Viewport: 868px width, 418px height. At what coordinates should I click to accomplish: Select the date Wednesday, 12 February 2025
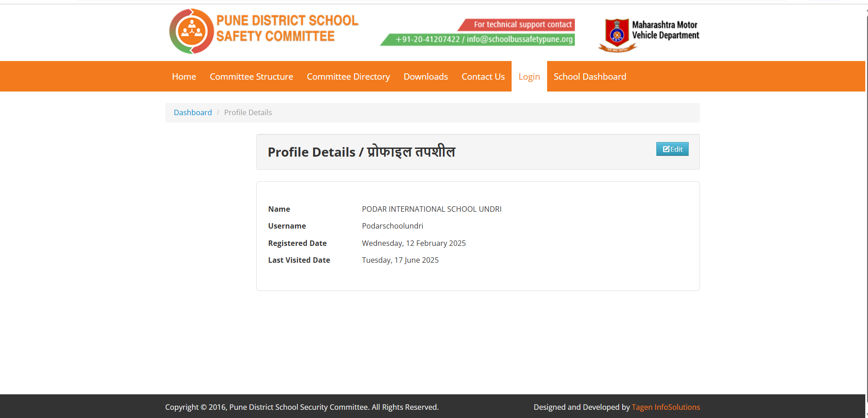(414, 243)
